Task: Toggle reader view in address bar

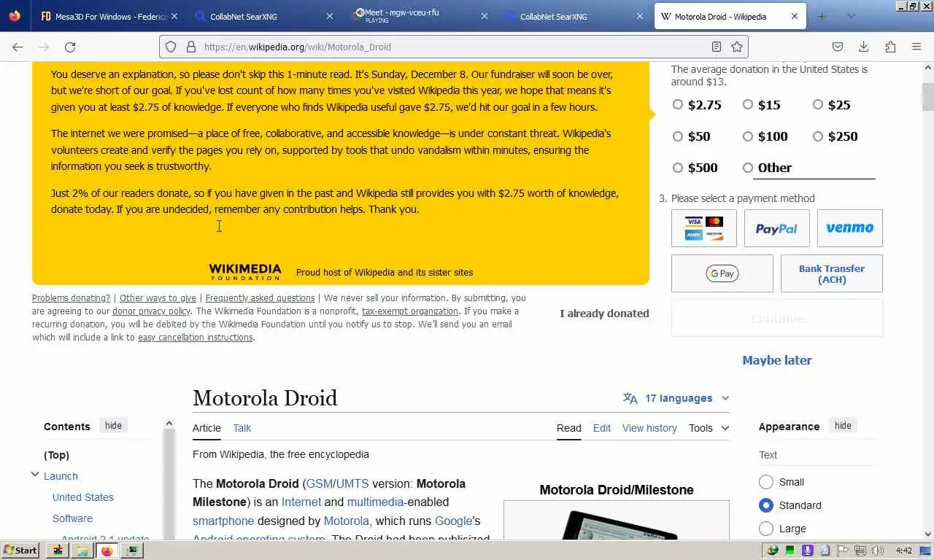Action: tap(717, 47)
